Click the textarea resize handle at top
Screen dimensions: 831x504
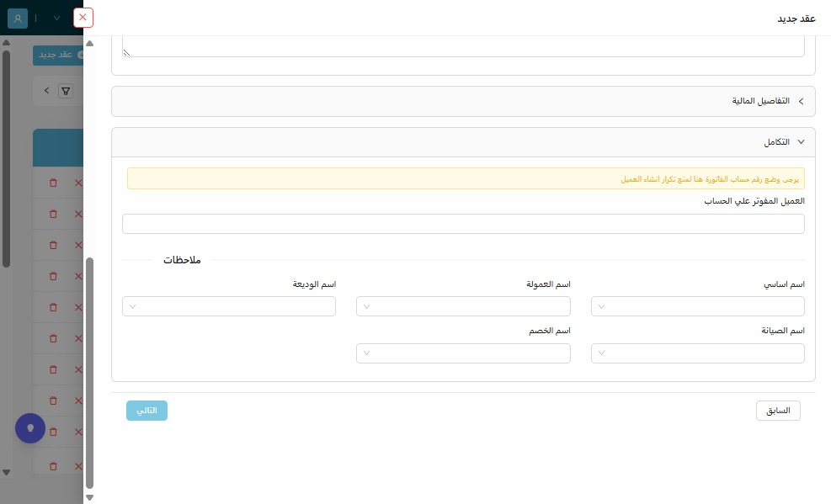(x=126, y=52)
